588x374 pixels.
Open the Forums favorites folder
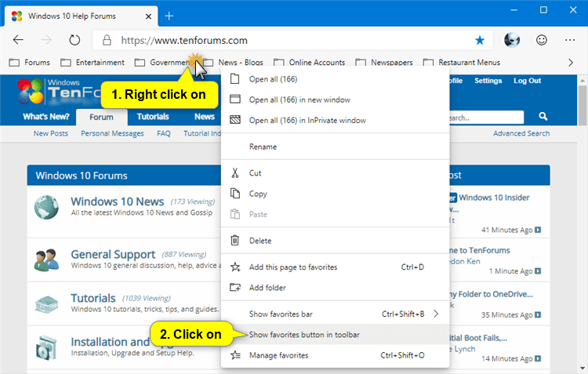click(30, 62)
